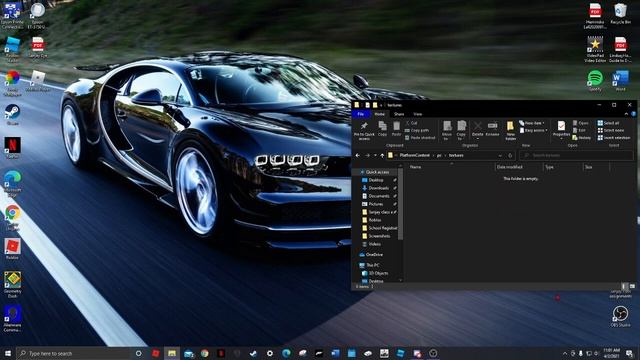Select the Word desktop shortcut
The image size is (640, 360).
[x=620, y=80]
